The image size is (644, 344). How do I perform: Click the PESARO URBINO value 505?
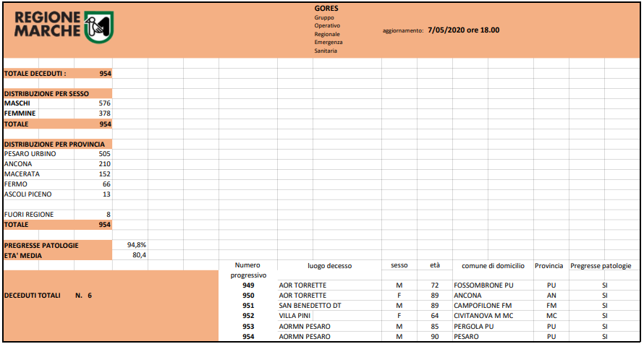[x=105, y=154]
